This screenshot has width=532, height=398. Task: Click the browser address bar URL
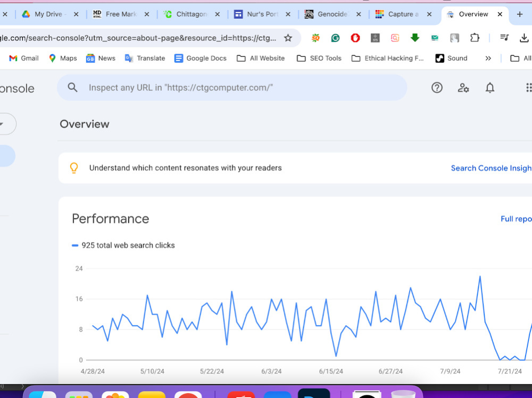[138, 38]
